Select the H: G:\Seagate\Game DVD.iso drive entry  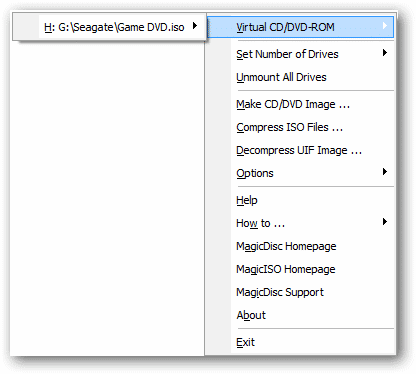pos(109,27)
